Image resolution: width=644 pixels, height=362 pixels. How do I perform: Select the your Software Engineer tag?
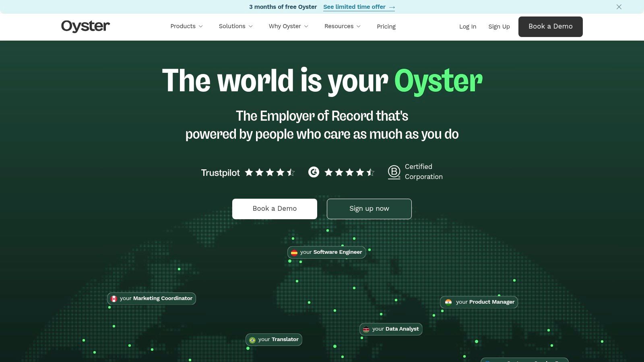pyautogui.click(x=326, y=252)
